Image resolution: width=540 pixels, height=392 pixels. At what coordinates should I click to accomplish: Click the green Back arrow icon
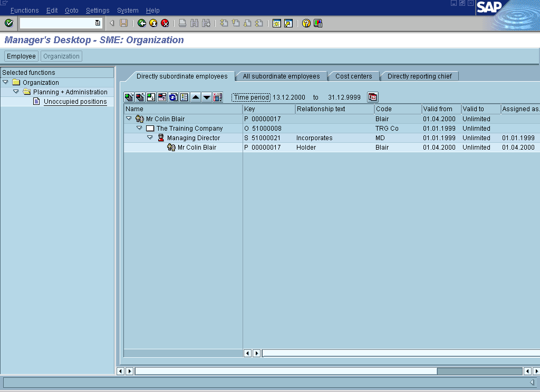141,23
